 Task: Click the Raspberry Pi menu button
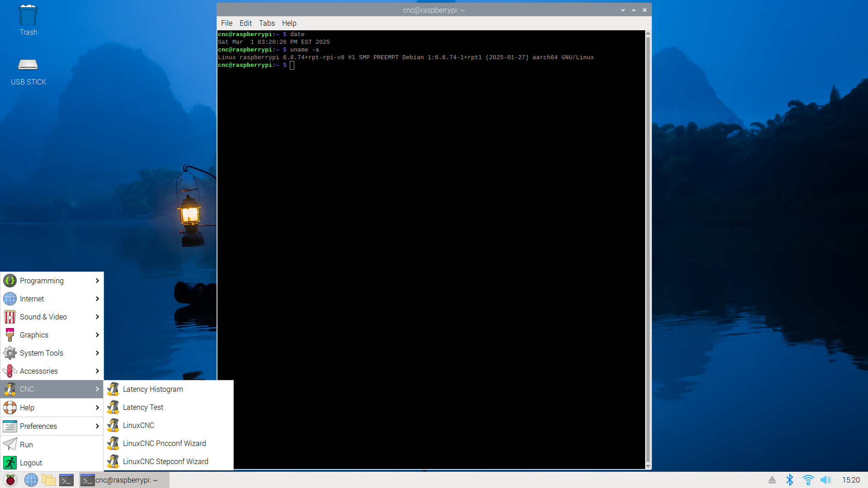tap(10, 480)
